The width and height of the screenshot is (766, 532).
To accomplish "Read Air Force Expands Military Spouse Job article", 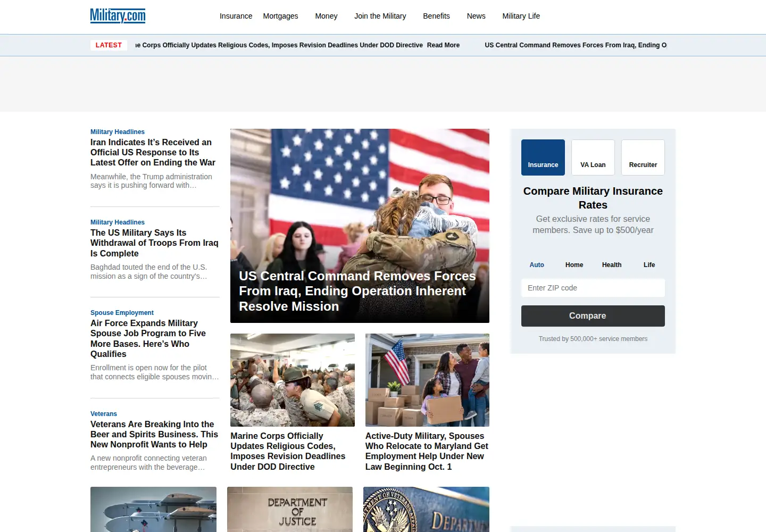I will tap(148, 338).
